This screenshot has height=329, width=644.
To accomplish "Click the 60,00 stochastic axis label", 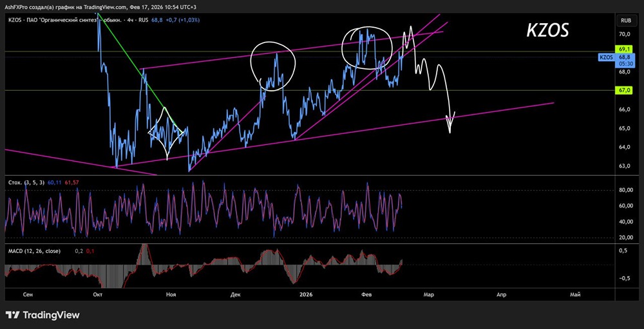I will pyautogui.click(x=626, y=206).
